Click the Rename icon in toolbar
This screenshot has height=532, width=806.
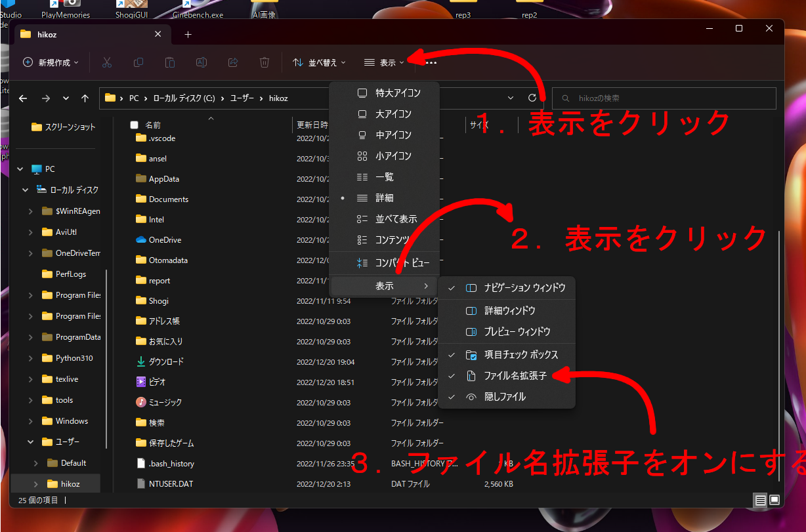pyautogui.click(x=201, y=62)
